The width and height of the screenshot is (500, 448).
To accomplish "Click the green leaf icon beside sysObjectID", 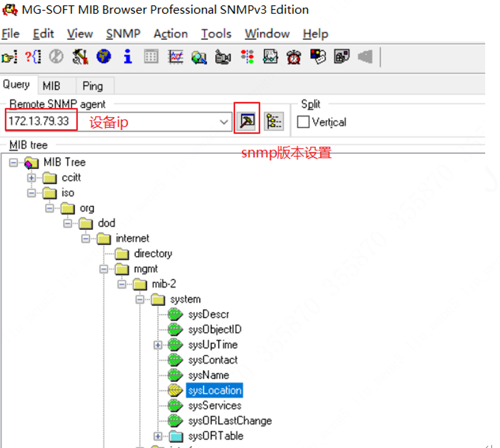I will click(175, 330).
